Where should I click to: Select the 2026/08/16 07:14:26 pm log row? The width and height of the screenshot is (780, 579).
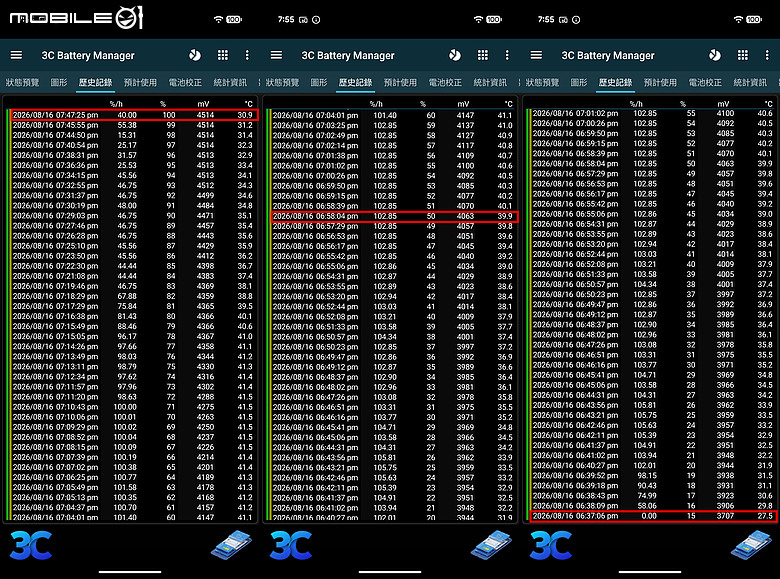click(x=133, y=346)
